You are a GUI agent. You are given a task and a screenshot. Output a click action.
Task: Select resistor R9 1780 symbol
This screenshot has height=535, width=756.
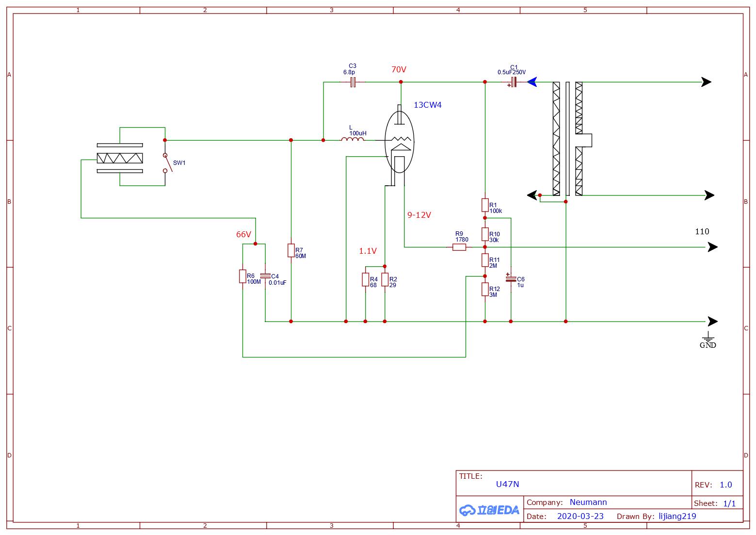[x=459, y=247]
